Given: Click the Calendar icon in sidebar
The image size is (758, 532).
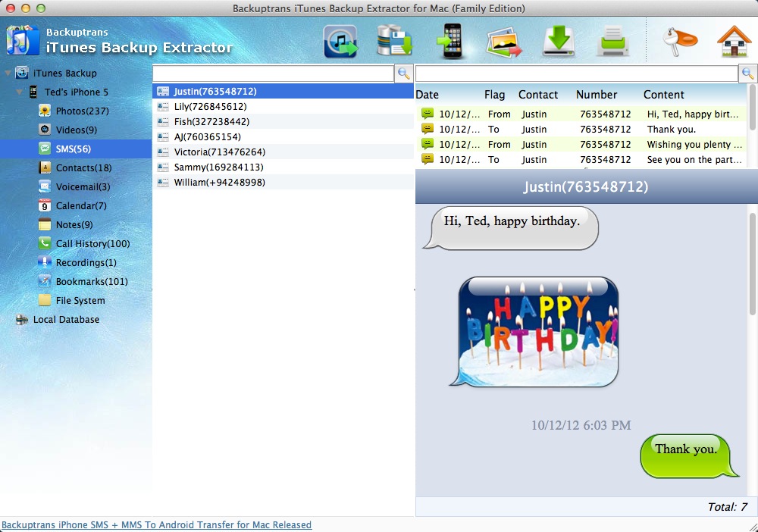Looking at the screenshot, I should point(45,205).
